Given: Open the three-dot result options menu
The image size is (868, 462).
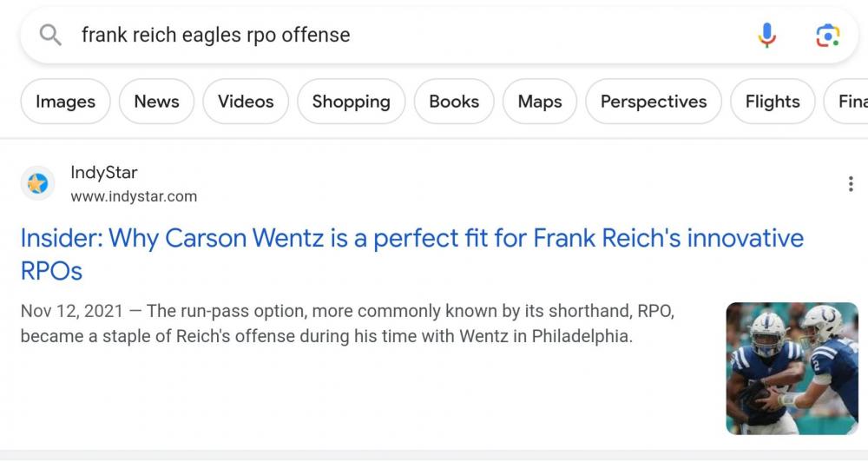Looking at the screenshot, I should point(850,184).
